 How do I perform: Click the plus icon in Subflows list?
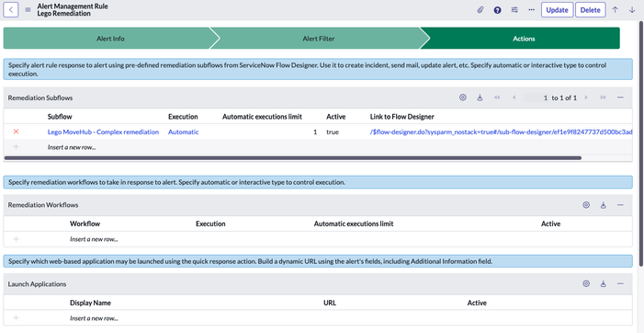point(16,147)
